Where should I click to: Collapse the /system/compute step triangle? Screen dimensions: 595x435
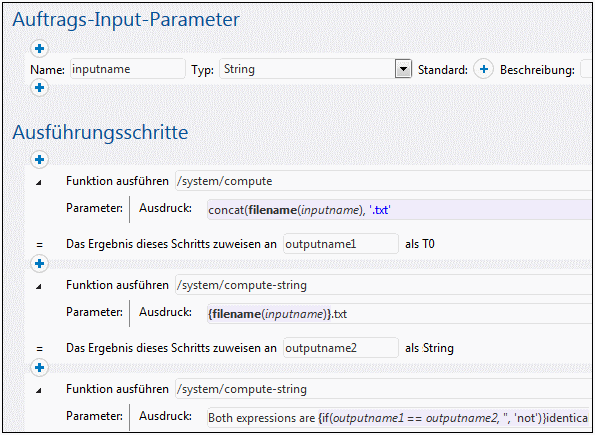point(39,183)
